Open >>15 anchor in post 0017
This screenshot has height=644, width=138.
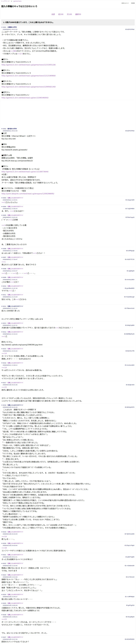[x=4, y=387]
